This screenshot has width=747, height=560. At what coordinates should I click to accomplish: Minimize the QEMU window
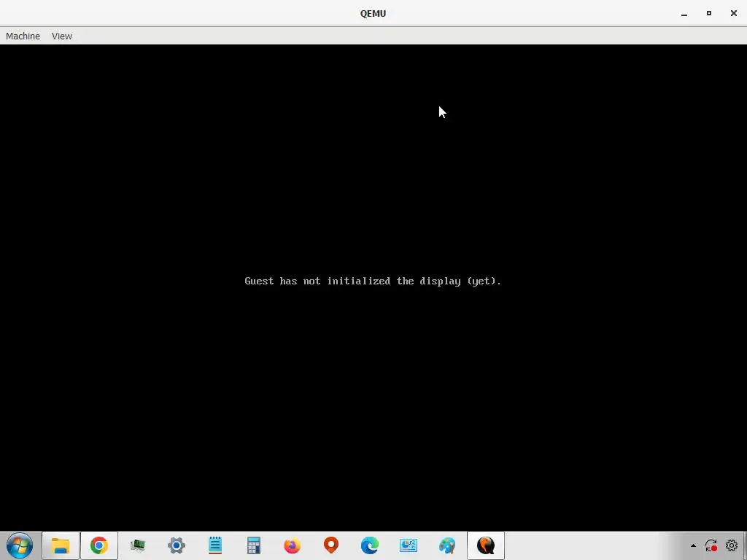pos(684,13)
